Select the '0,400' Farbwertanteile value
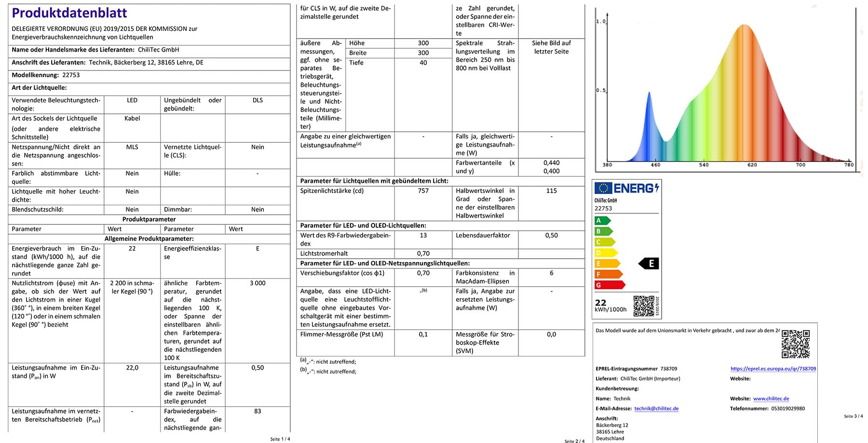This screenshot has height=443, width=868. (552, 171)
